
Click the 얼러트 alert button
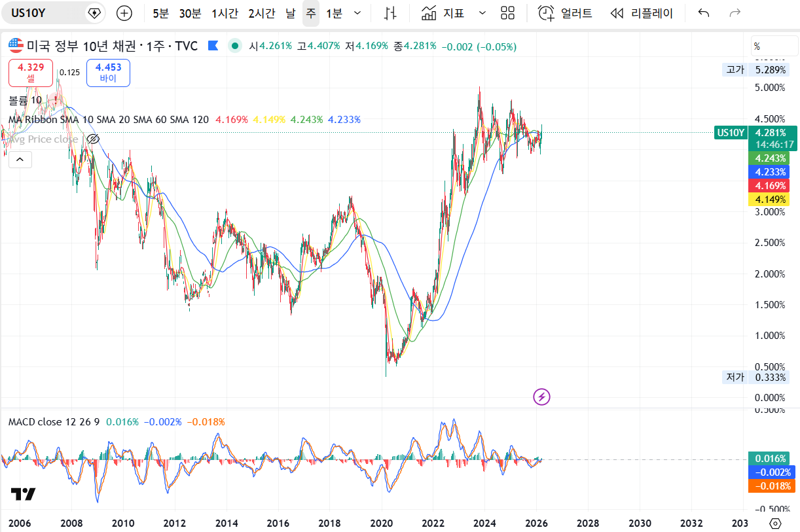566,13
